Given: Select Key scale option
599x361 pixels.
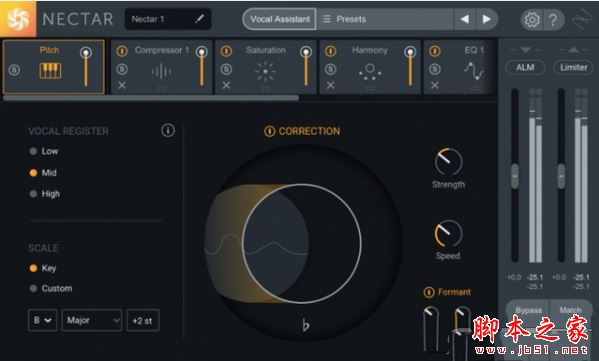Looking at the screenshot, I should tap(34, 268).
